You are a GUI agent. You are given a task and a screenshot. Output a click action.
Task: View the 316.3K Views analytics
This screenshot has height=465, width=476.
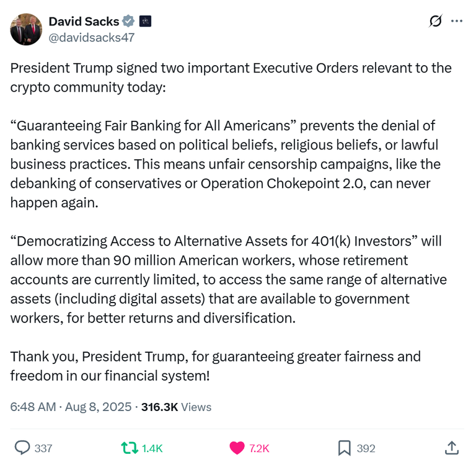coord(176,407)
